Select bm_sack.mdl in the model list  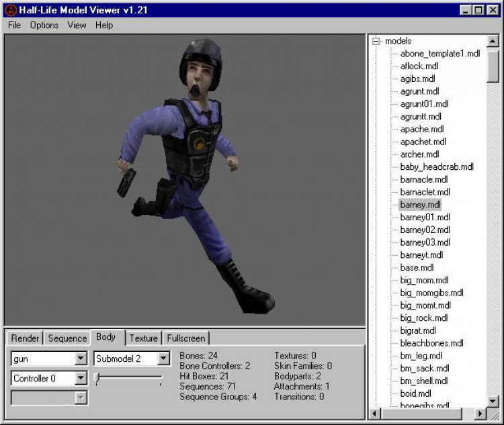coord(425,368)
